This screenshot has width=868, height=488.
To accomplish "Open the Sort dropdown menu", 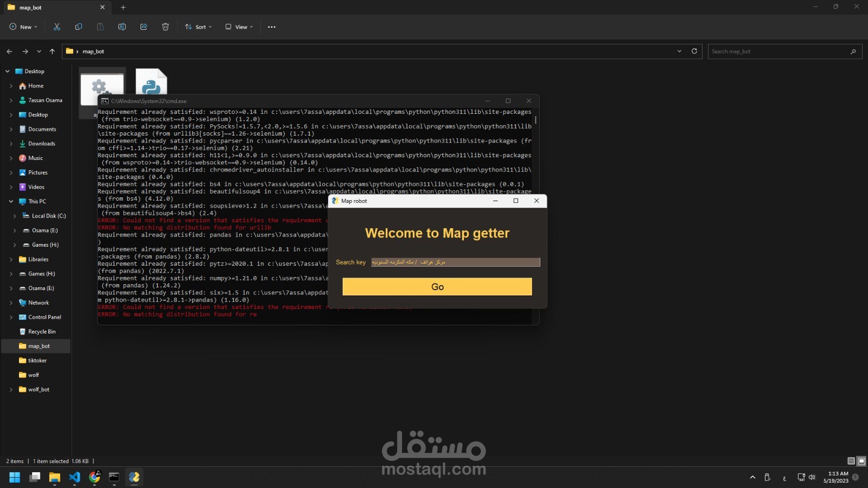I will pos(198,27).
